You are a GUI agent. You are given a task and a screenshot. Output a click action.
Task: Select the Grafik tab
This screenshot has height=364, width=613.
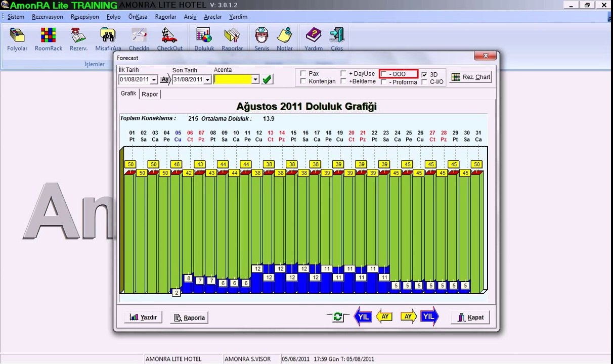click(x=128, y=94)
